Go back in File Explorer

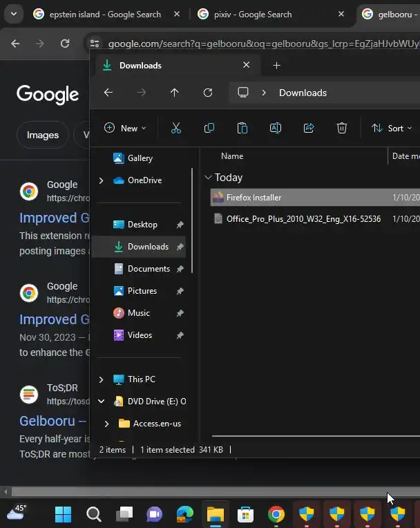click(x=108, y=93)
